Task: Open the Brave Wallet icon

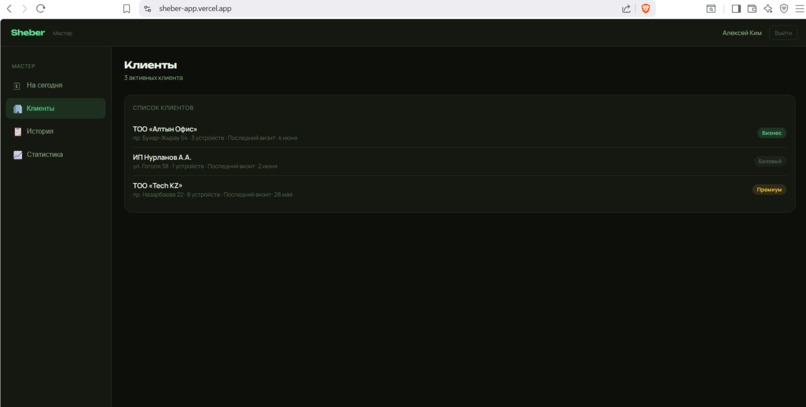Action: 752,9
